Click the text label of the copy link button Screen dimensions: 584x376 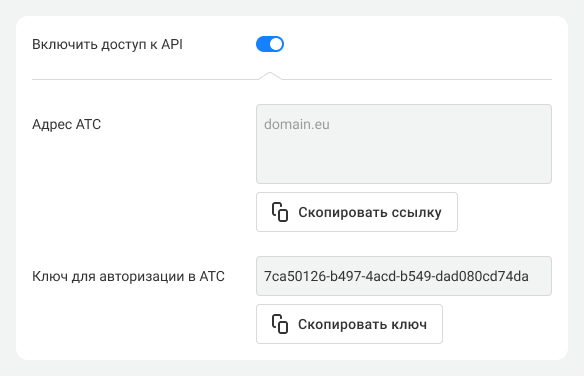pos(370,212)
